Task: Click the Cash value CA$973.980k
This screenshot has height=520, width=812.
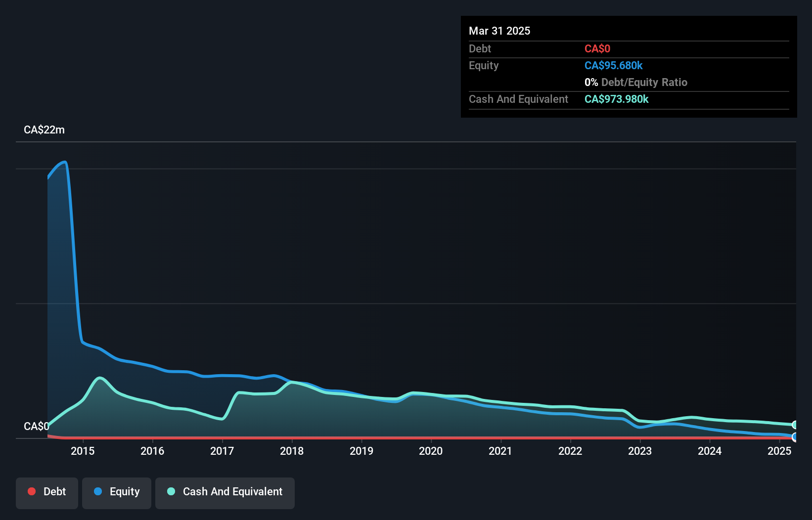Action: pyautogui.click(x=617, y=99)
